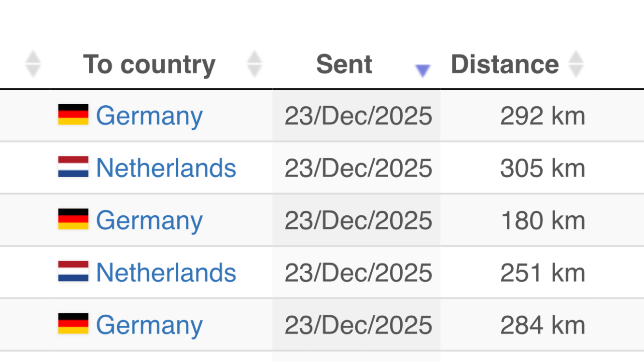Viewport: 644px width, 362px height.
Task: Click the Germany flag in the 292 km row
Action: [73, 115]
